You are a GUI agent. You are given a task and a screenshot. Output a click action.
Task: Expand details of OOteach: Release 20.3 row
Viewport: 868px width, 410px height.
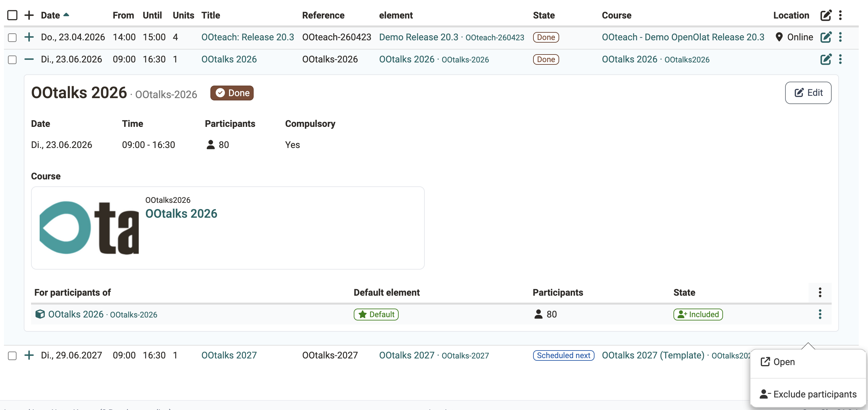(x=29, y=37)
